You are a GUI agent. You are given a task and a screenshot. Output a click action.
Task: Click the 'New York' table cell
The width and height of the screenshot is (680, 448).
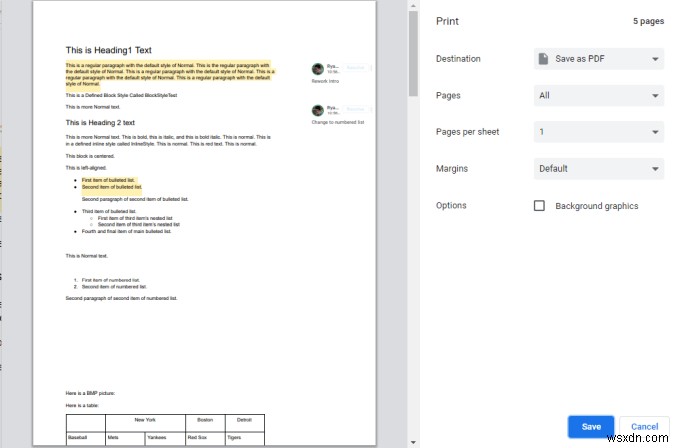145,423
